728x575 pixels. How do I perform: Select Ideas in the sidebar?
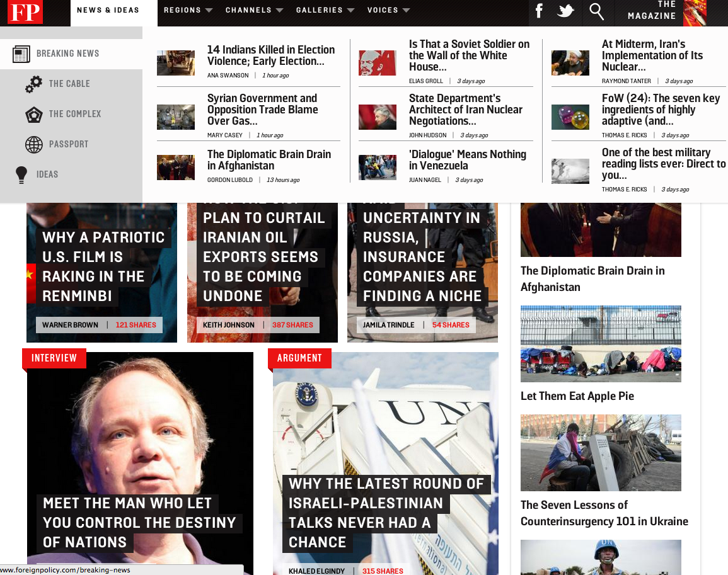47,174
